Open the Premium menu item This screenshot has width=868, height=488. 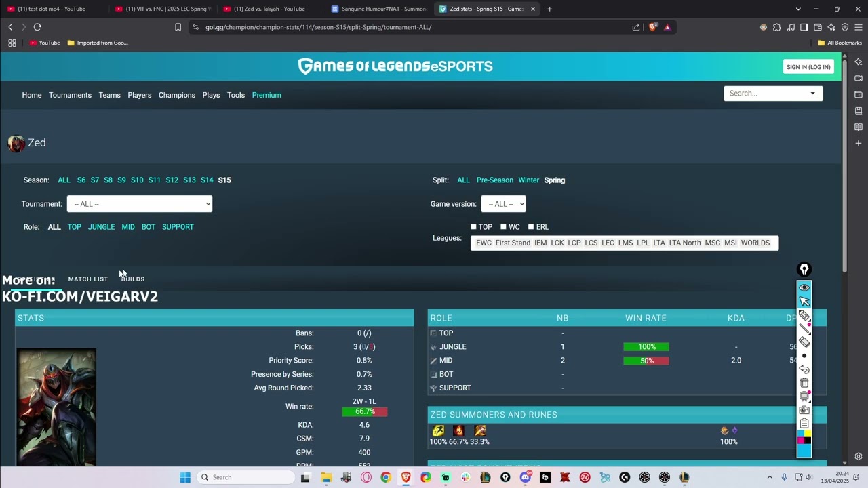pyautogui.click(x=267, y=95)
